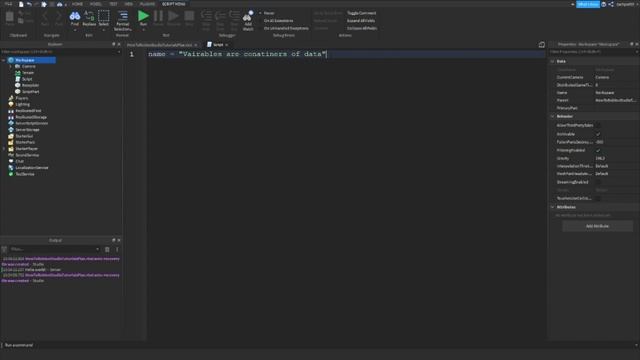This screenshot has height=360, width=640.
Task: Toggle the Archivable checkbox
Action: 598,134
